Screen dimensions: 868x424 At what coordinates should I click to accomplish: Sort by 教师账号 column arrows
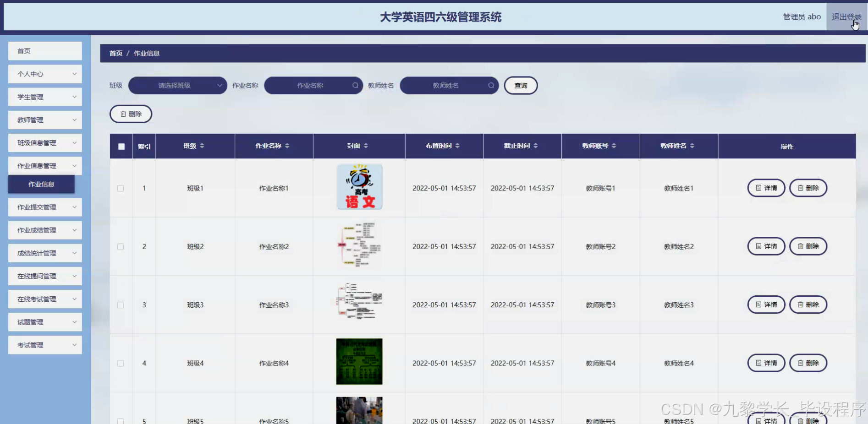tap(614, 146)
